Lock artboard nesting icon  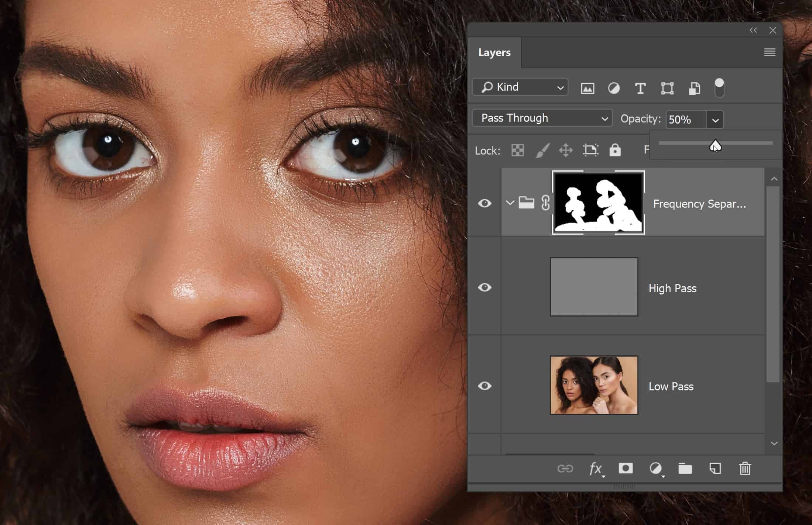pos(590,150)
